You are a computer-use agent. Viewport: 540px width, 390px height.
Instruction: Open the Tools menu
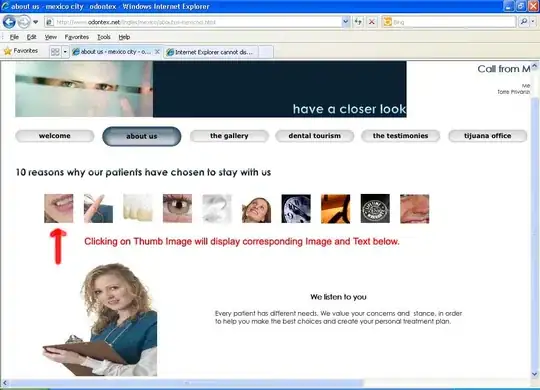(104, 37)
